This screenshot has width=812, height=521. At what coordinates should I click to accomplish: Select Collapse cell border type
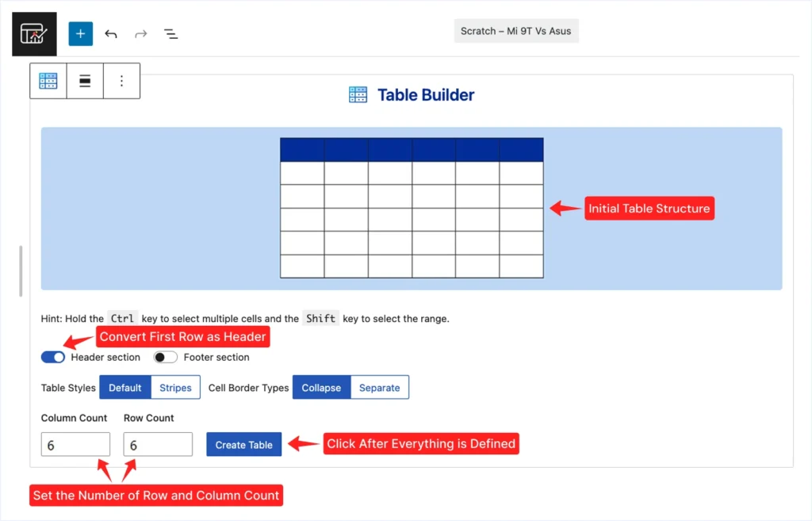pos(322,388)
